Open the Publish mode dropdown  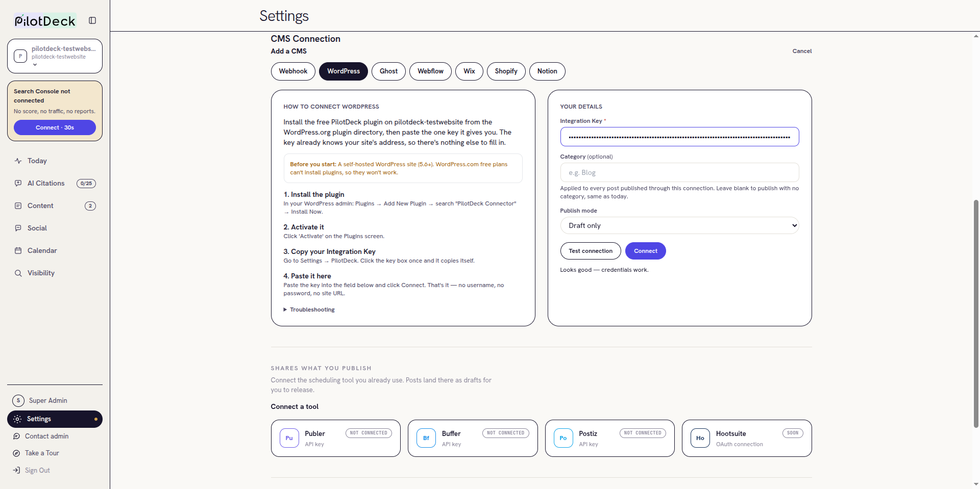pos(679,225)
